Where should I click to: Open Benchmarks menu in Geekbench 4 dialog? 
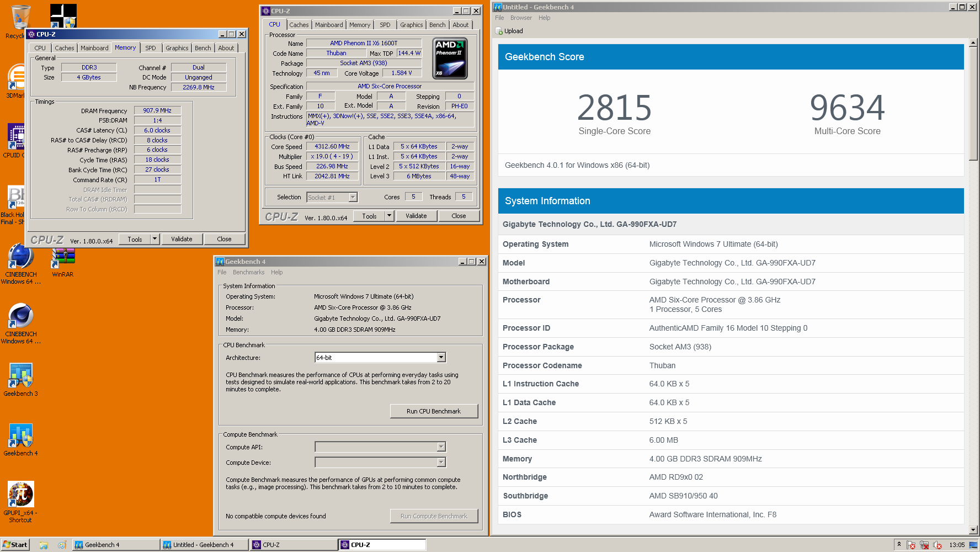248,273
